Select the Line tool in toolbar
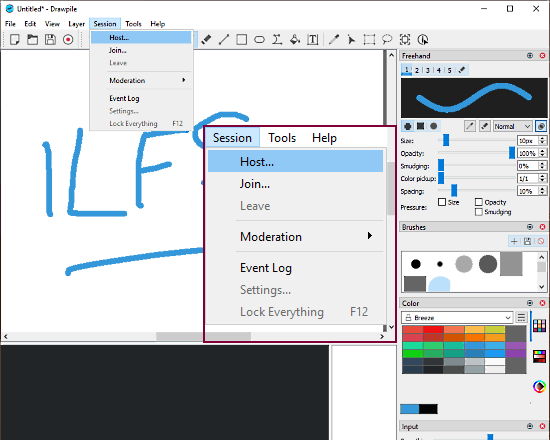Screen dimensions: 550x440 [224, 39]
